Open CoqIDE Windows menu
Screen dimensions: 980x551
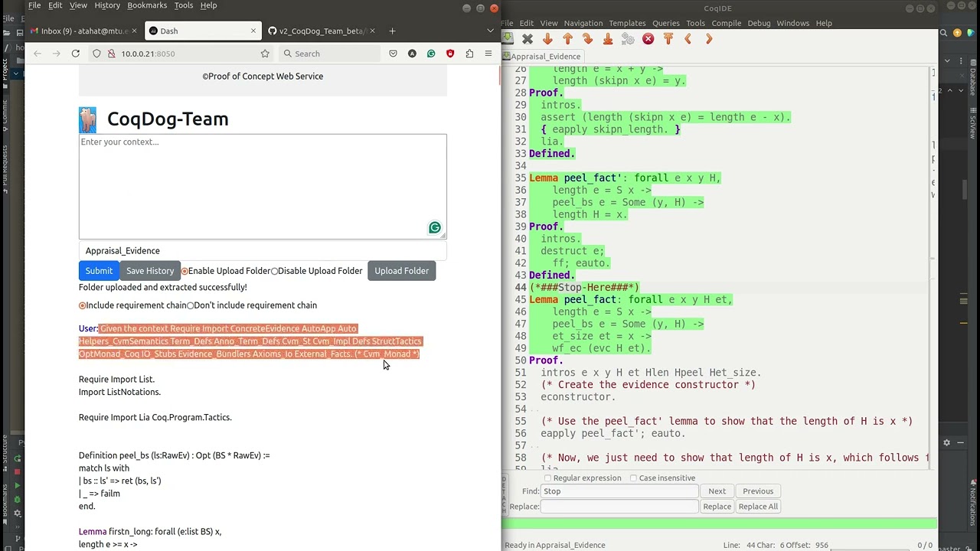pyautogui.click(x=793, y=23)
